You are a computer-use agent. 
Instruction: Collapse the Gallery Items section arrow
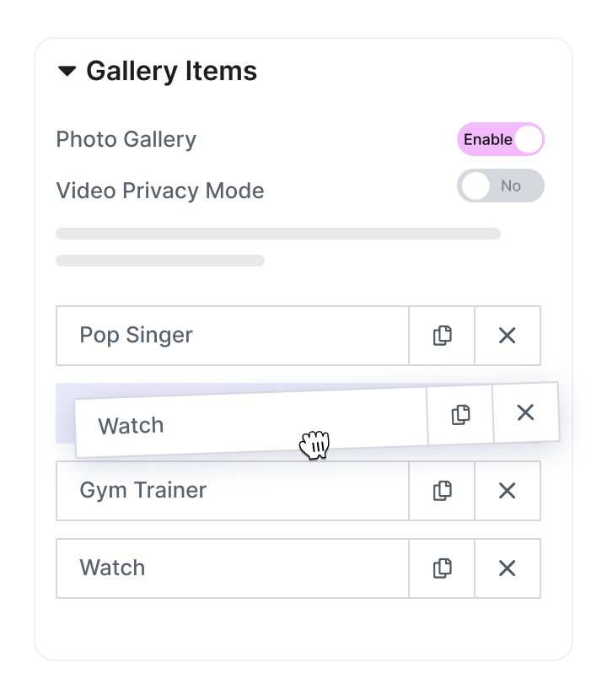(x=67, y=72)
